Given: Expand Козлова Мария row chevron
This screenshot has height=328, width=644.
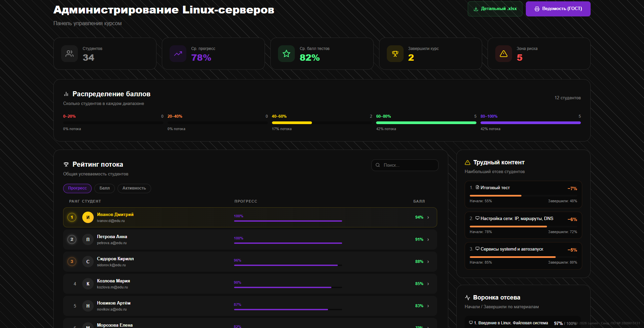Looking at the screenshot, I should coord(428,284).
